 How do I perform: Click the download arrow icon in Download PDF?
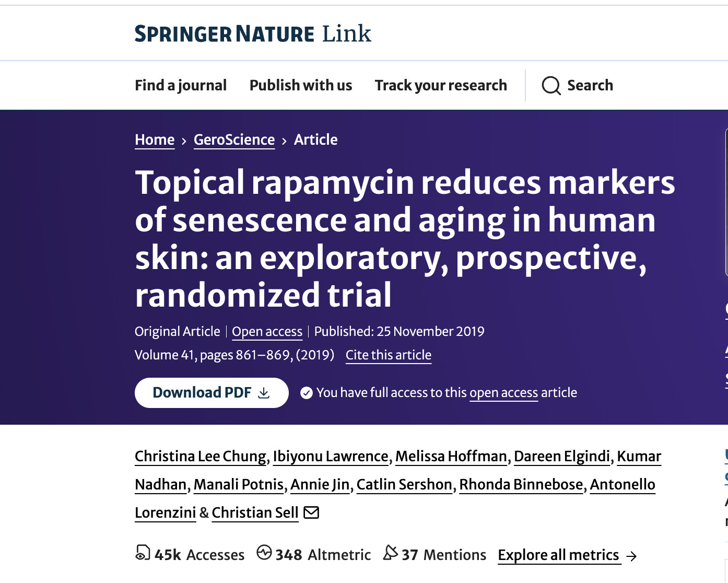coord(264,393)
